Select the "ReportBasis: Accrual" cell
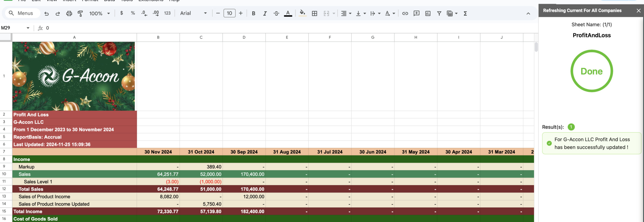Screen dimensions: 644x222 75,137
